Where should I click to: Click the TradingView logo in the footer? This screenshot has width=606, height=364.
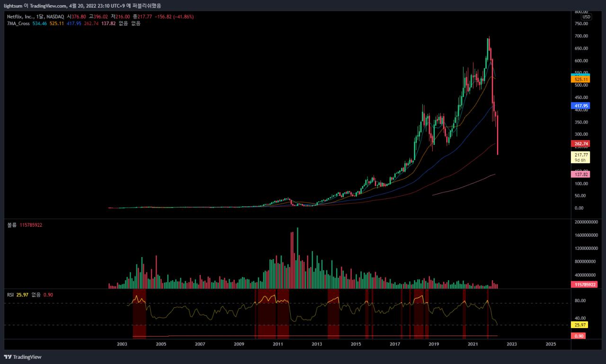tap(23, 357)
